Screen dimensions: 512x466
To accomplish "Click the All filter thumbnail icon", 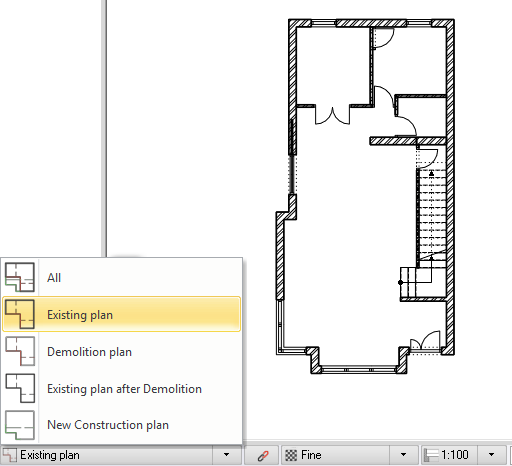I will pyautogui.click(x=20, y=277).
